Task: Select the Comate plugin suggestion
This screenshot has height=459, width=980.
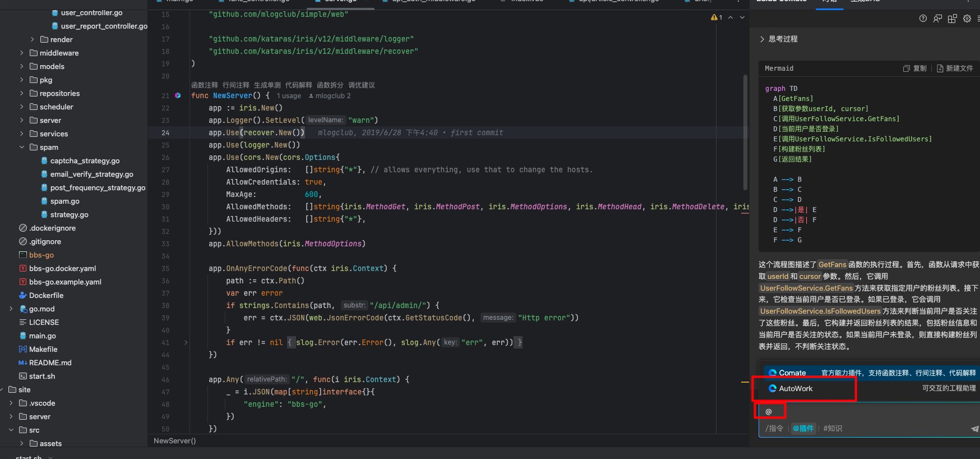Action: tap(871, 373)
